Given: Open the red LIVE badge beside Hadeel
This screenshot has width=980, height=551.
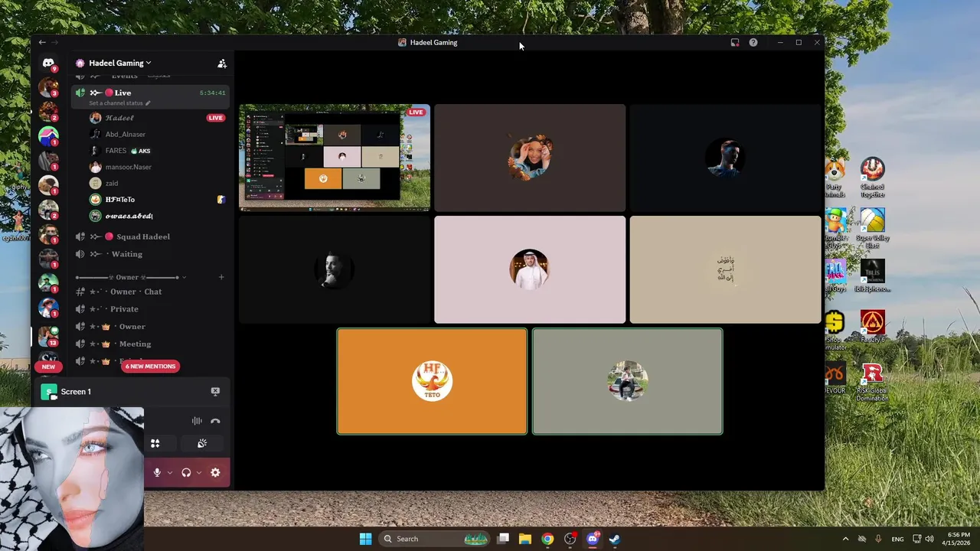Looking at the screenshot, I should pyautogui.click(x=215, y=118).
